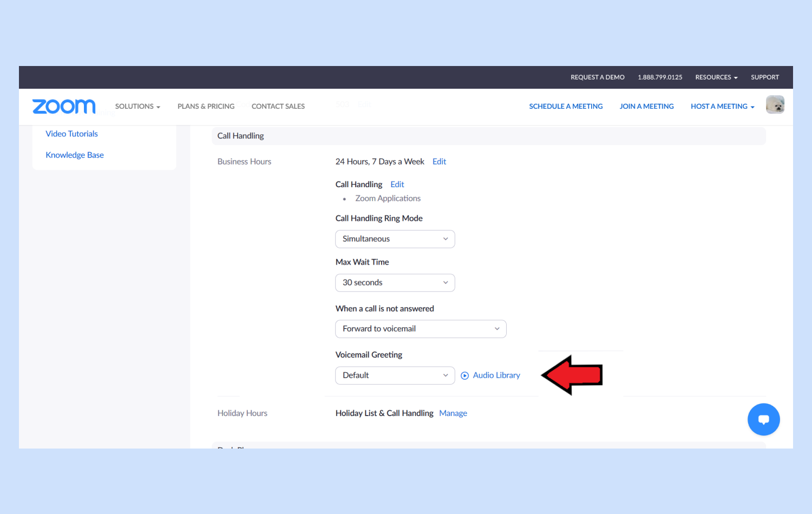Screen dimensions: 812x514
Task: Open the user profile avatar
Action: pos(775,104)
